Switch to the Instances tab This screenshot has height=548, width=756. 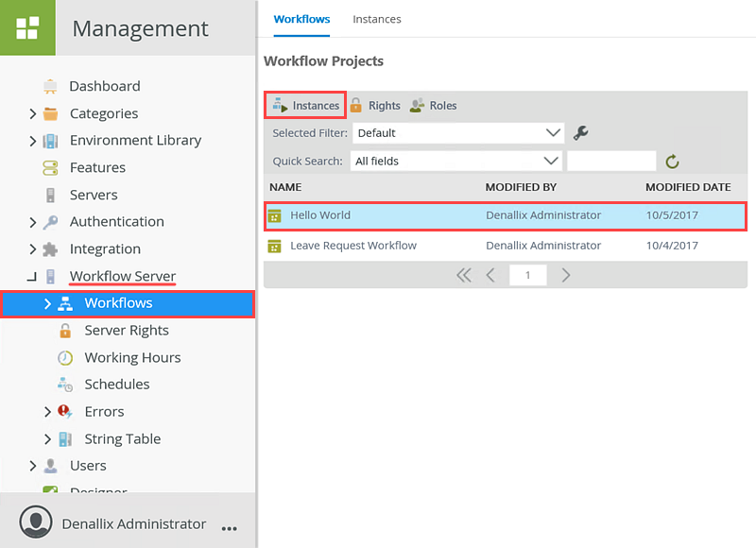(376, 19)
